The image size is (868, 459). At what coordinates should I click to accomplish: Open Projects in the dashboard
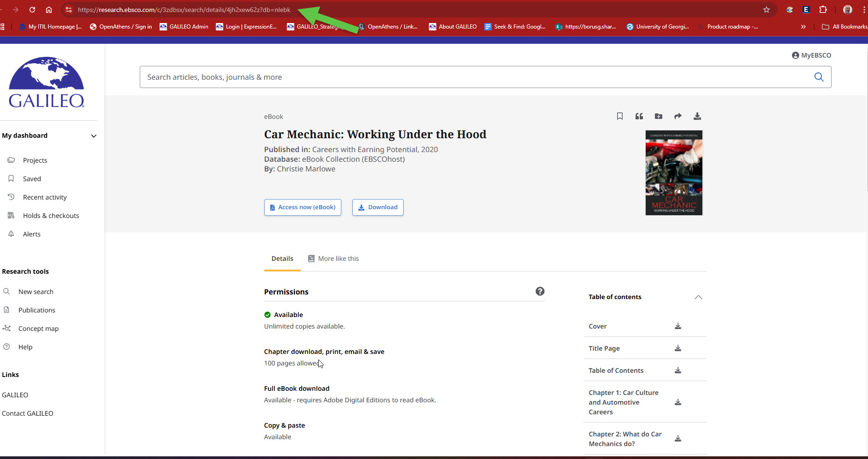35,160
